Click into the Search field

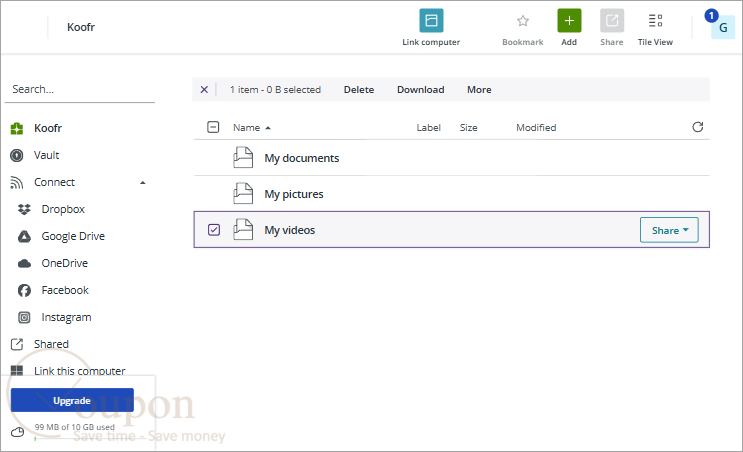(80, 89)
